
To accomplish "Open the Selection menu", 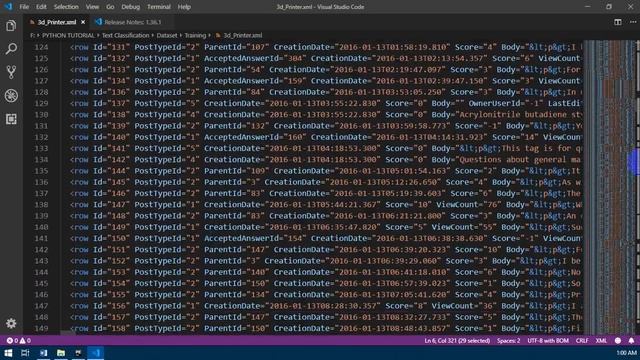I will pyautogui.click(x=66, y=7).
